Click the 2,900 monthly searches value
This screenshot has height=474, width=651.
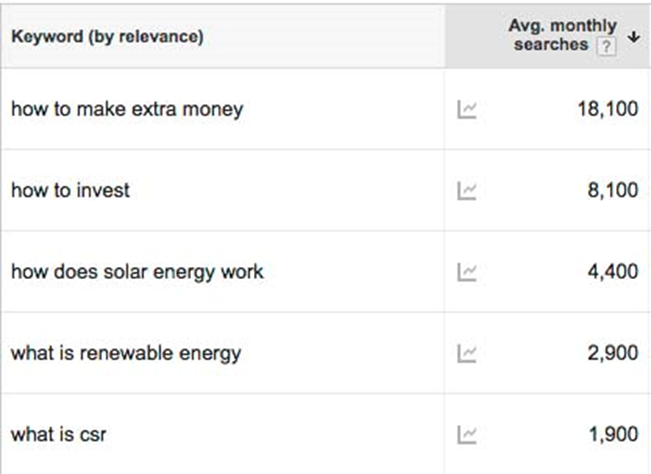pos(613,353)
